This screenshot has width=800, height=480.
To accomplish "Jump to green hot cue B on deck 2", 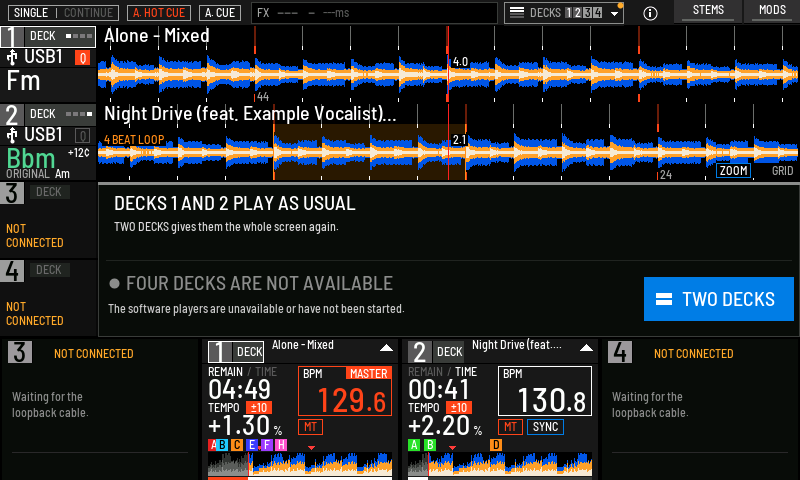I will pyautogui.click(x=430, y=445).
